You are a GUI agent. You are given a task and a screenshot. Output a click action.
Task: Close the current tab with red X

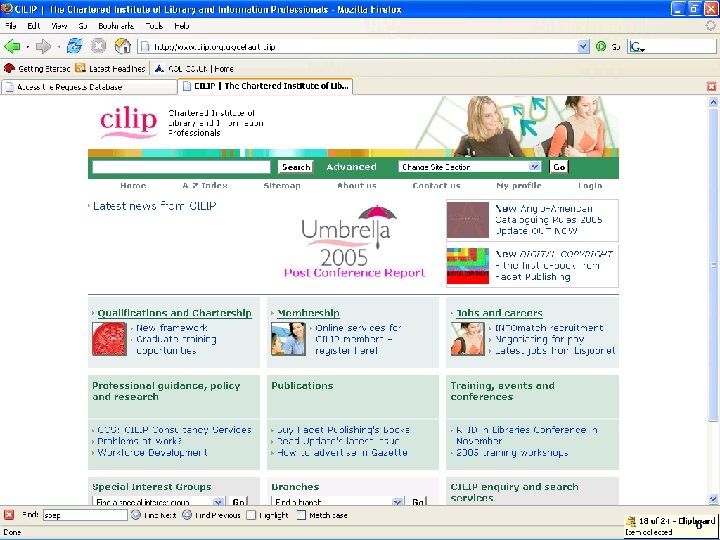pos(711,86)
